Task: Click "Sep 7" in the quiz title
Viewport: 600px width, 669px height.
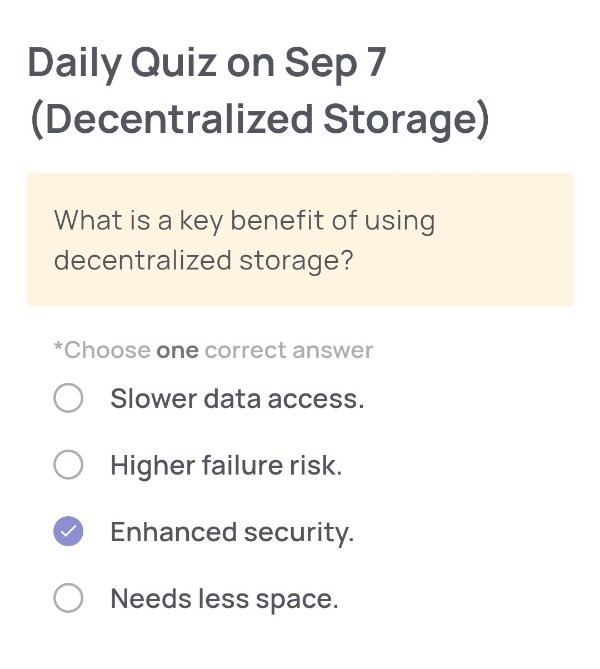Action: [335, 63]
